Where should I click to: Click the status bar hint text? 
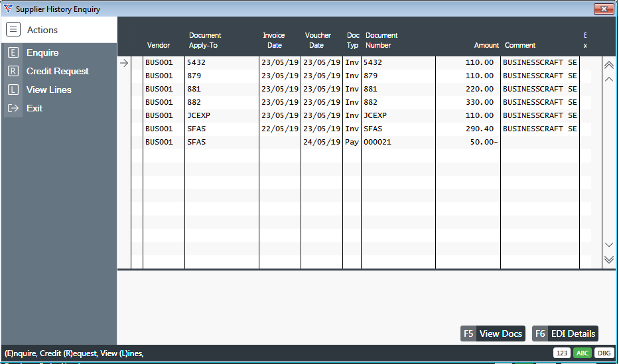pos(74,353)
